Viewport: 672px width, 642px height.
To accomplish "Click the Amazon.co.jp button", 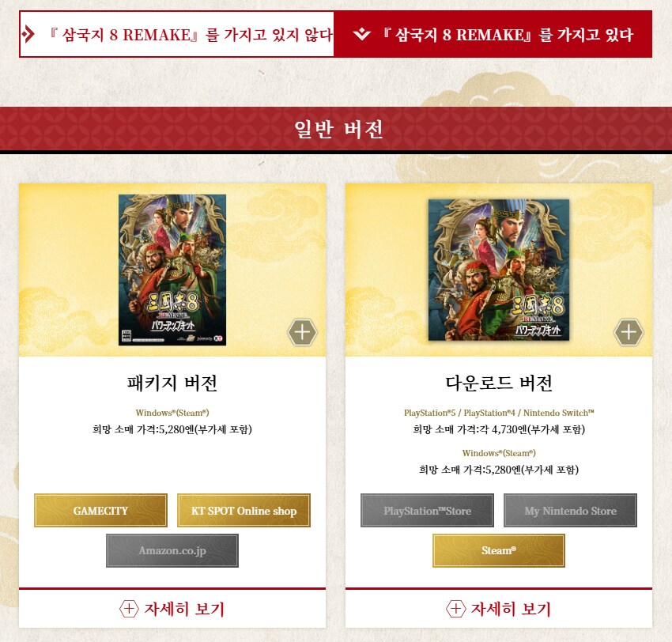I will (172, 551).
